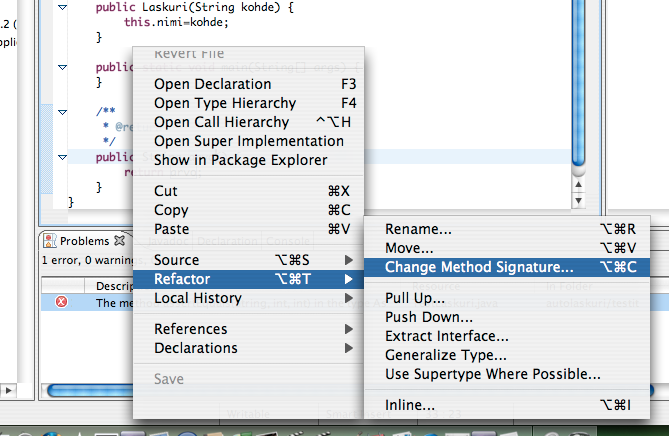This screenshot has width=669, height=436.
Task: Click the Problems horizontal scrollbar thumb
Action: point(90,390)
